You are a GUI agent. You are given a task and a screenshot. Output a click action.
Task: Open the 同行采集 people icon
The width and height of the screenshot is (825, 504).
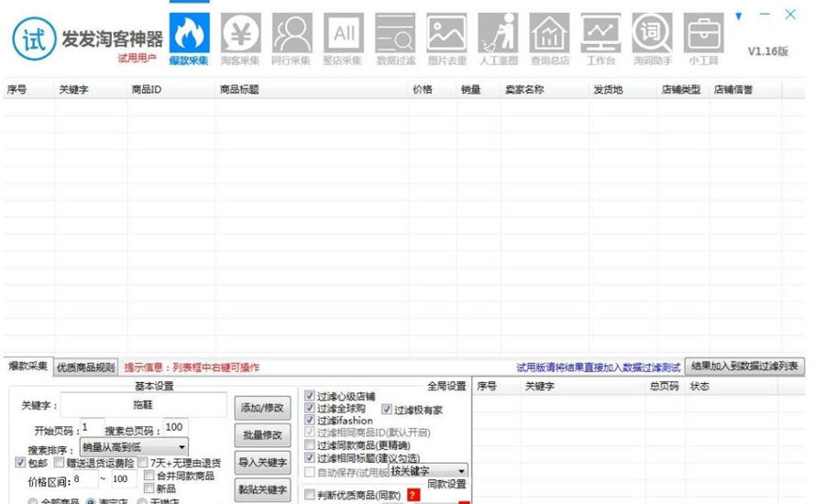pyautogui.click(x=292, y=33)
